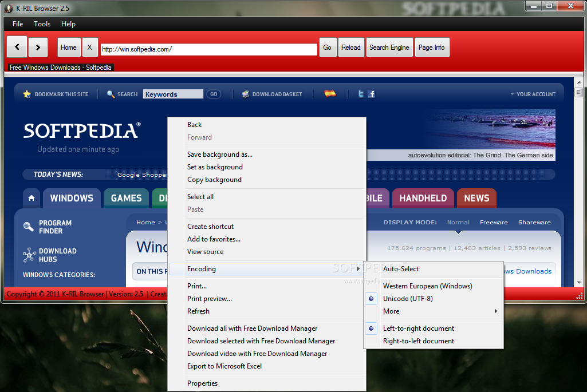Choose Download selected with Free Download Manager
The image size is (587, 392).
(x=266, y=341)
